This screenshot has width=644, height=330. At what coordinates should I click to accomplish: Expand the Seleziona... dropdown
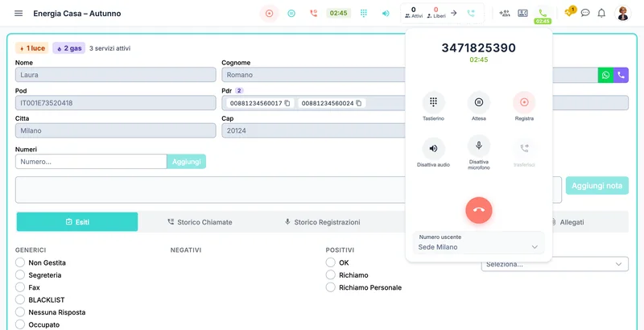pos(555,264)
